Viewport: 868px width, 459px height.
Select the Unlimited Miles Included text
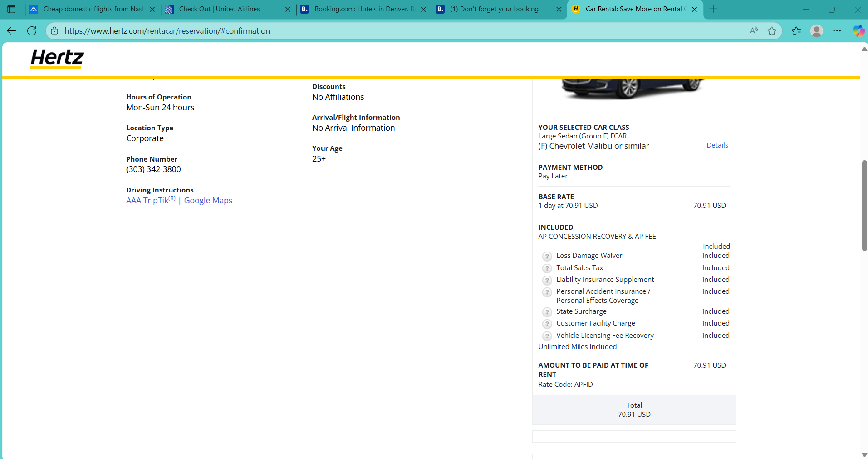[x=578, y=347]
